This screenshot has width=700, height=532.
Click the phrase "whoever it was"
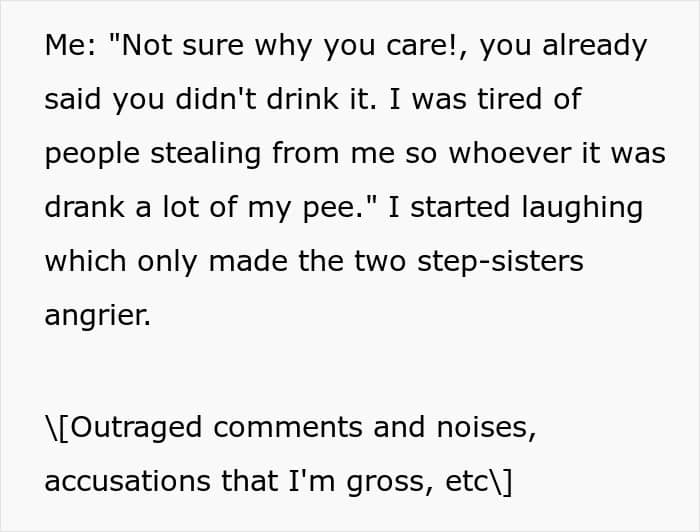557,153
